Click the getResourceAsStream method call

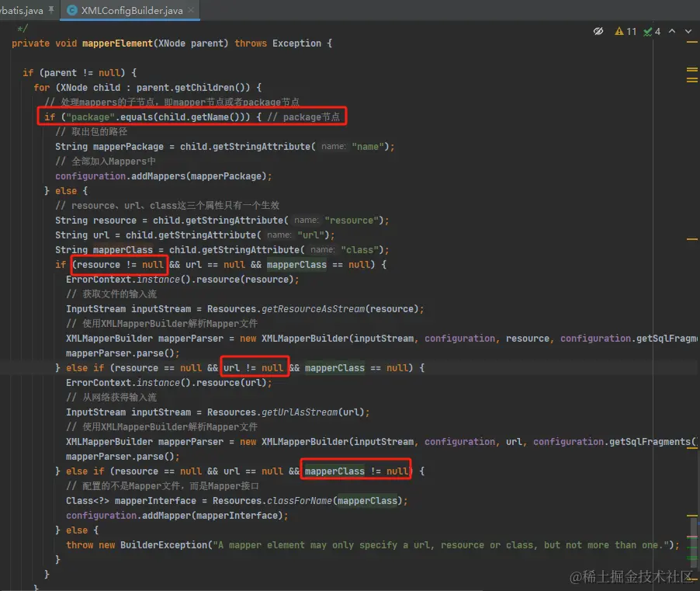coord(314,308)
